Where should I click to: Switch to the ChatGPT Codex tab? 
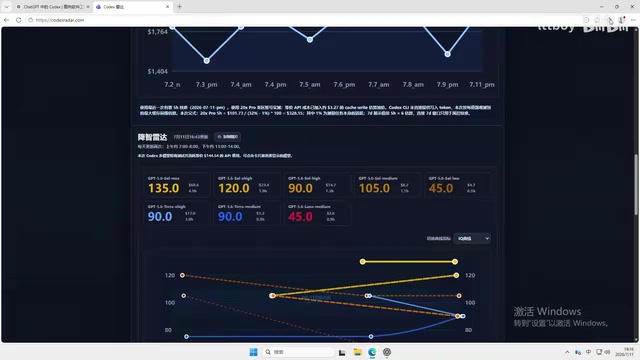pyautogui.click(x=52, y=7)
